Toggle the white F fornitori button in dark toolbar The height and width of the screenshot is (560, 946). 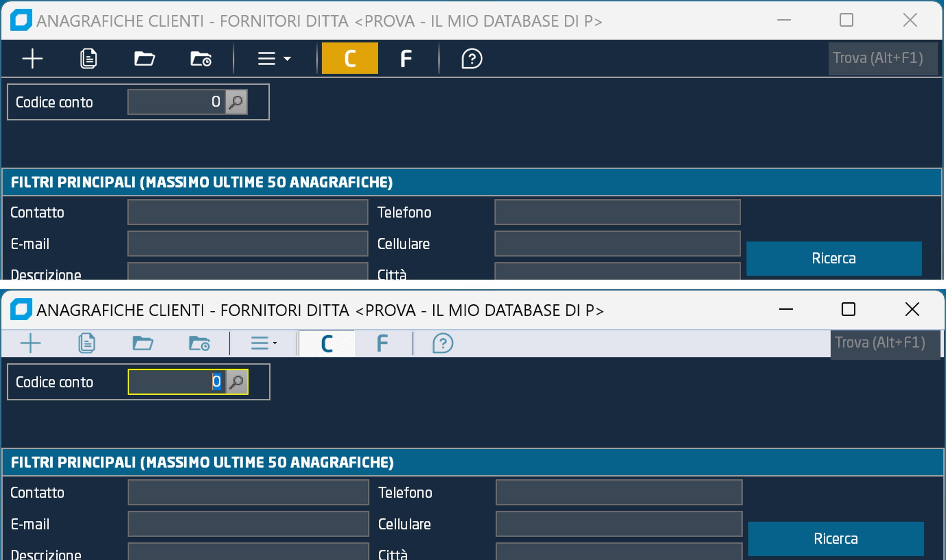coord(406,59)
